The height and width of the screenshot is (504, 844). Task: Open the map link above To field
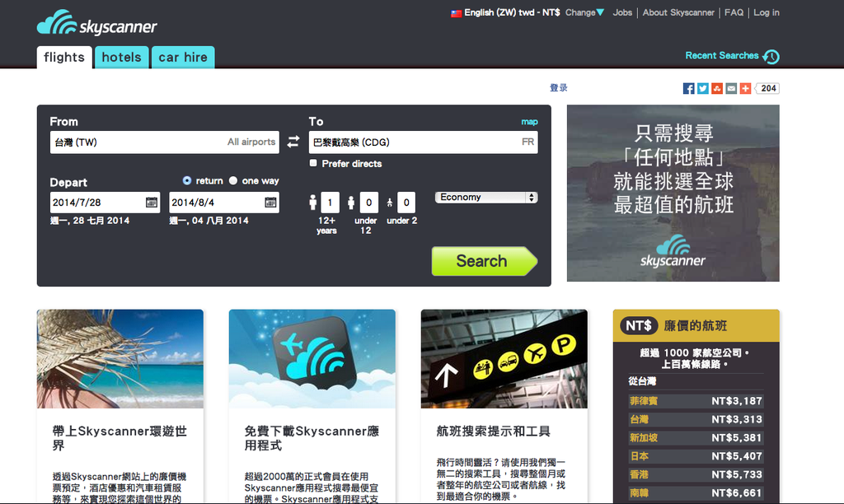click(529, 122)
